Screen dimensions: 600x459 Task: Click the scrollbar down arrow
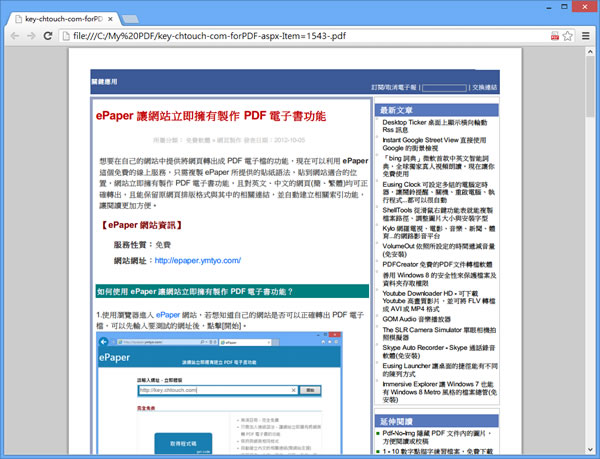590,449
